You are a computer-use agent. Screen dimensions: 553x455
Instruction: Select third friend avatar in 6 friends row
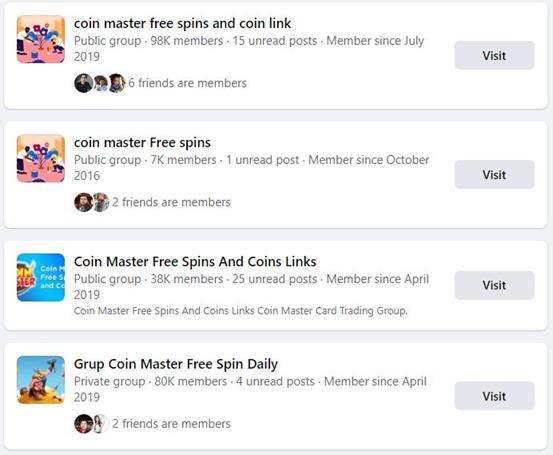(x=117, y=83)
